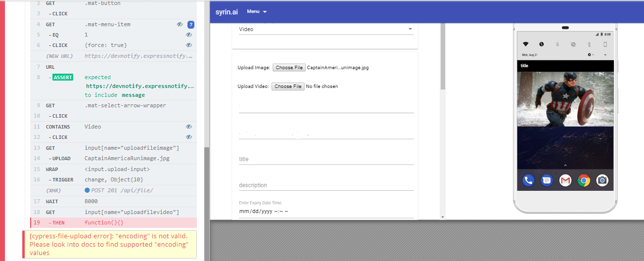Screen dimensions: 644x261
Task: Click the blue 7 elements badge
Action: tap(191, 24)
